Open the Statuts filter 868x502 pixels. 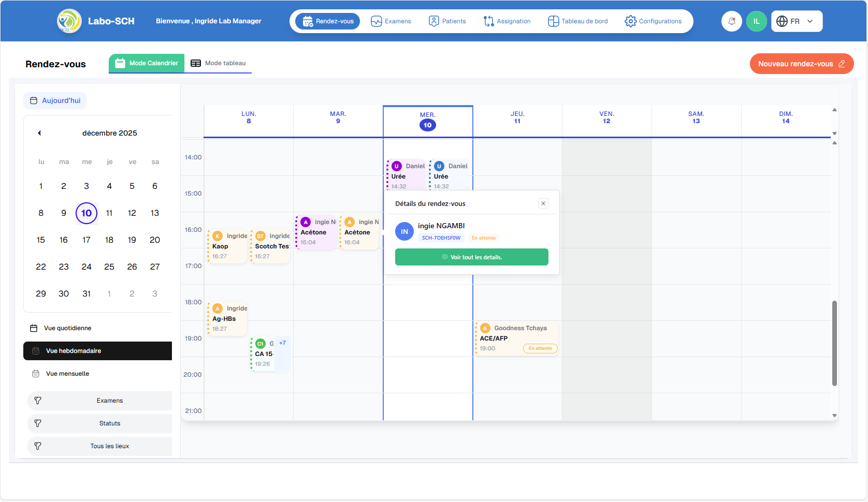(x=99, y=423)
